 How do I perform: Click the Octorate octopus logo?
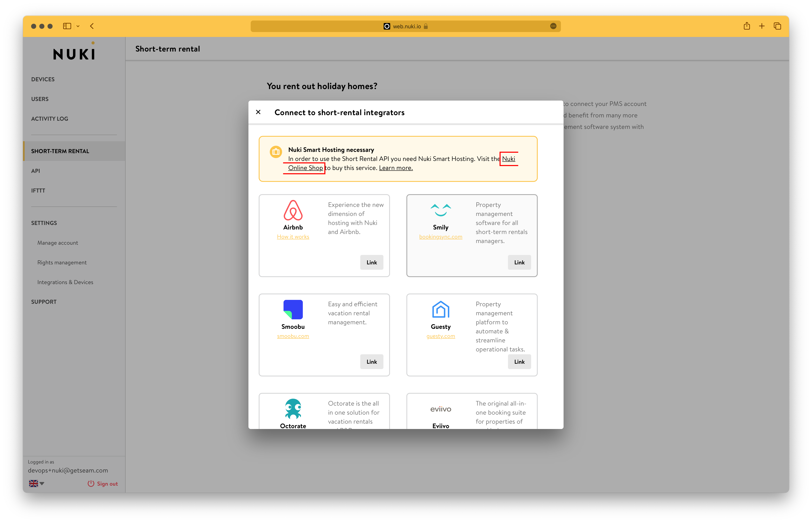293,408
